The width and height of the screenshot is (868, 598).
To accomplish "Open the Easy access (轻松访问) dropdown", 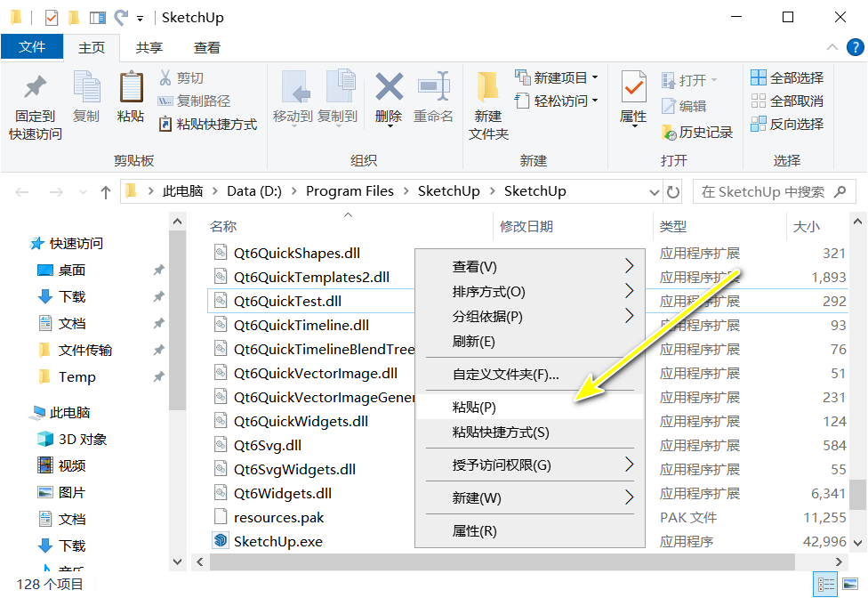I will (x=595, y=101).
